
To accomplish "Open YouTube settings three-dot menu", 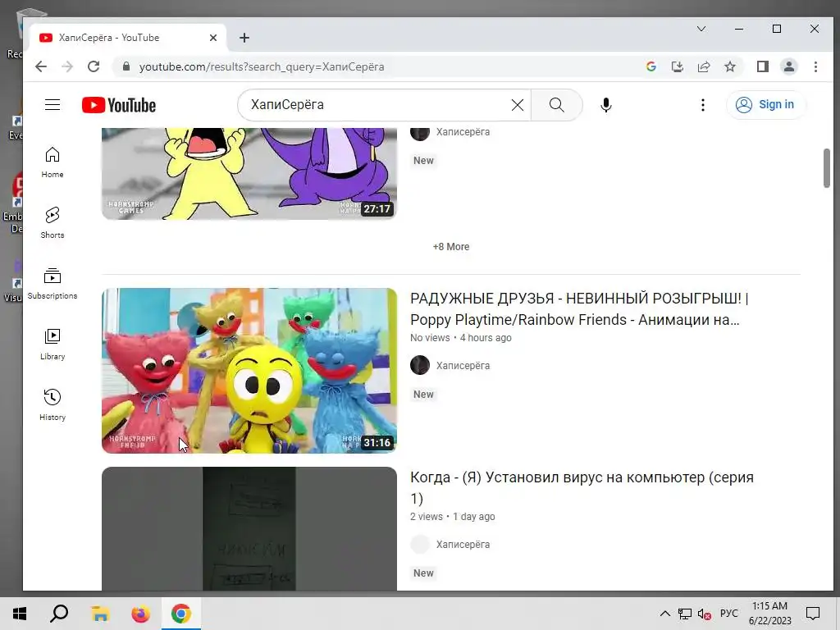I will point(703,105).
